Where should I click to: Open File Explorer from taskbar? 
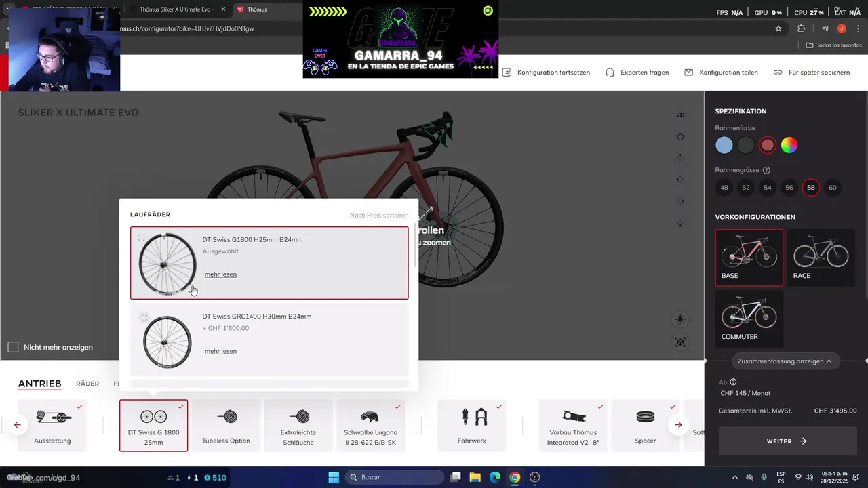click(x=475, y=477)
